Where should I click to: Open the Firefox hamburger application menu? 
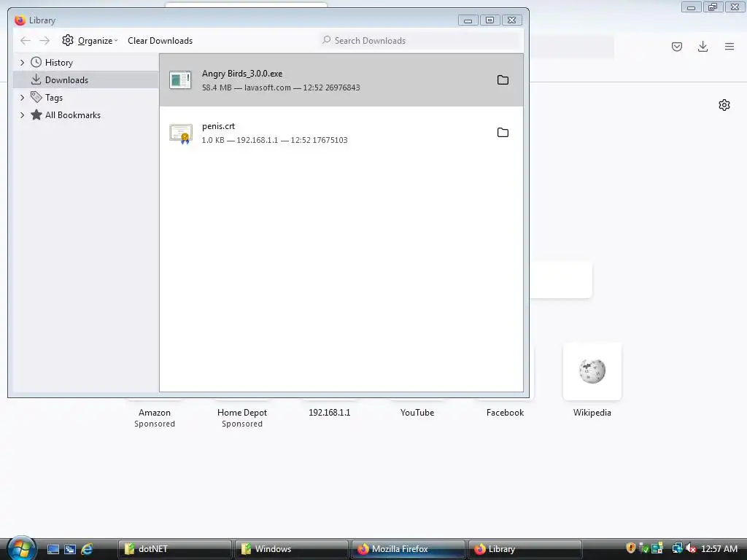(729, 47)
